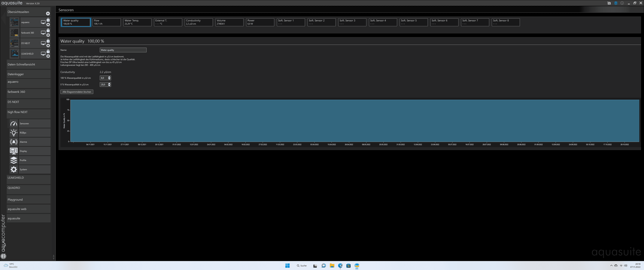Viewport: 644px width, 270px height.
Task: Expand the D5 NEXT device section
Action: tap(28, 104)
